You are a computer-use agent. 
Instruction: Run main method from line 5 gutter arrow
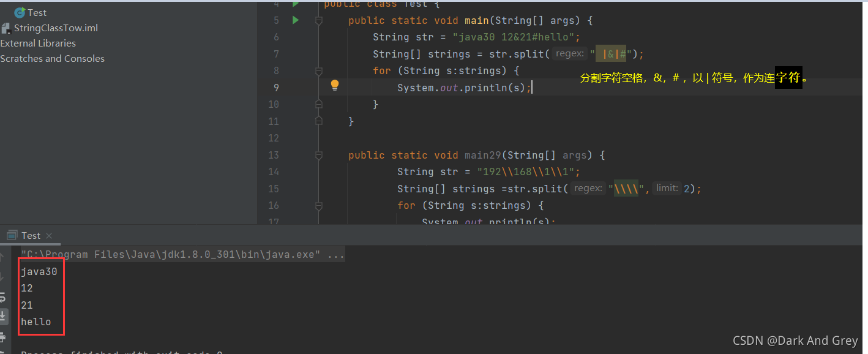296,20
